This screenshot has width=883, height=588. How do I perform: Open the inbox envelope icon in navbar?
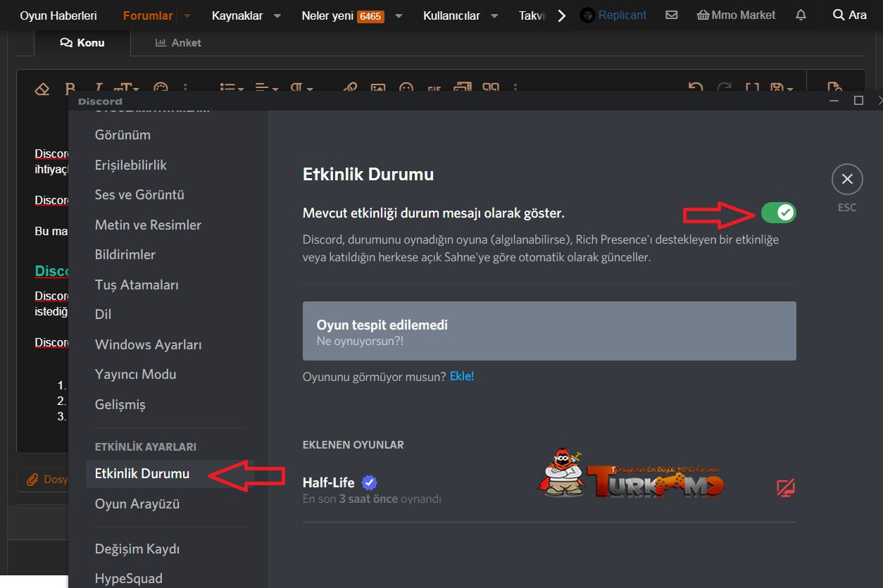(672, 15)
